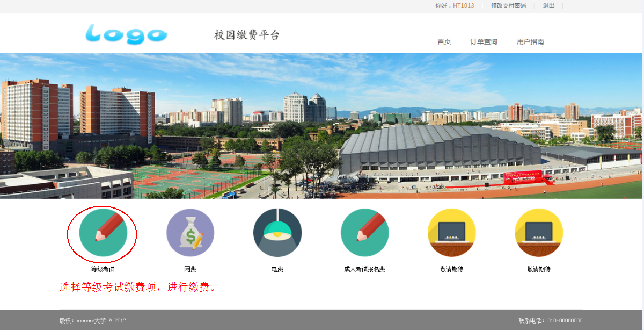Click the HT1013 username

tap(463, 6)
